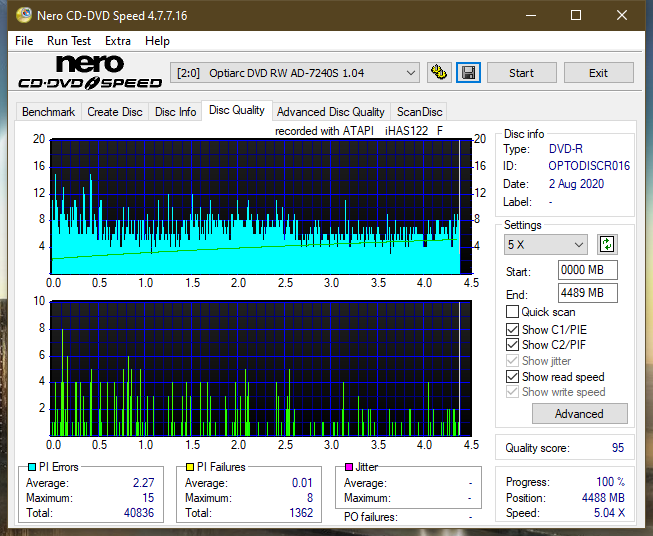Toggle Show write speed checkbox
The height and width of the screenshot is (536, 653).
[512, 391]
